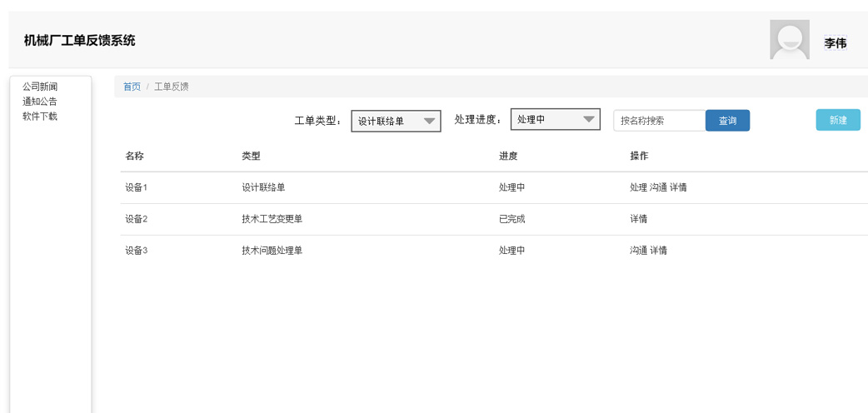Viewport: 868px width, 413px height.
Task: Open the 工单类型 dropdown arrow
Action: (x=429, y=122)
